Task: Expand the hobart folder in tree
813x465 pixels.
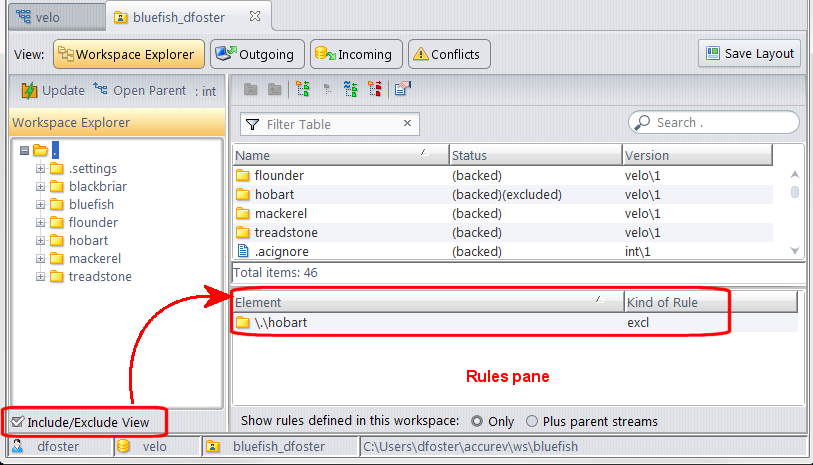Action: tap(40, 241)
